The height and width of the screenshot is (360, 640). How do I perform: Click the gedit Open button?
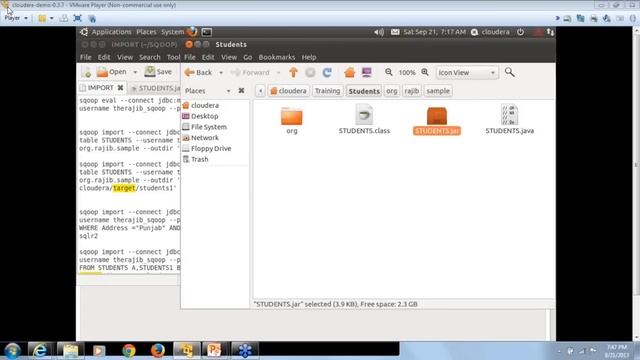tap(111, 72)
